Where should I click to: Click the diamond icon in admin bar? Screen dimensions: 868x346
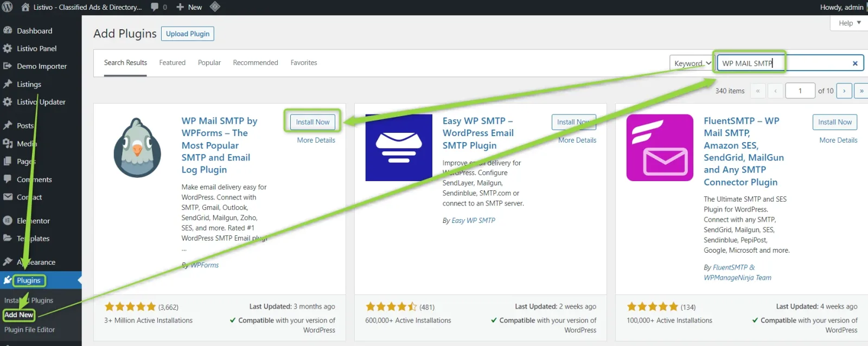click(x=215, y=7)
